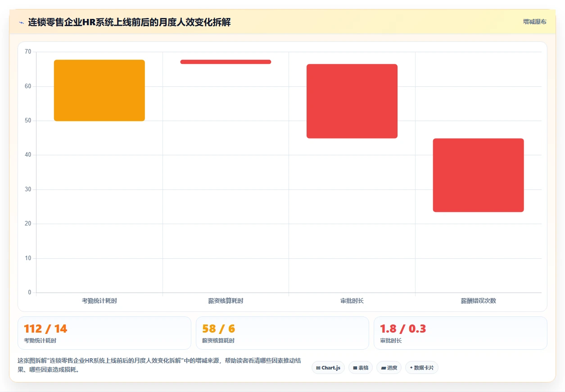Click the orange 考勤统计耗时 bar
The width and height of the screenshot is (565, 392).
[99, 90]
